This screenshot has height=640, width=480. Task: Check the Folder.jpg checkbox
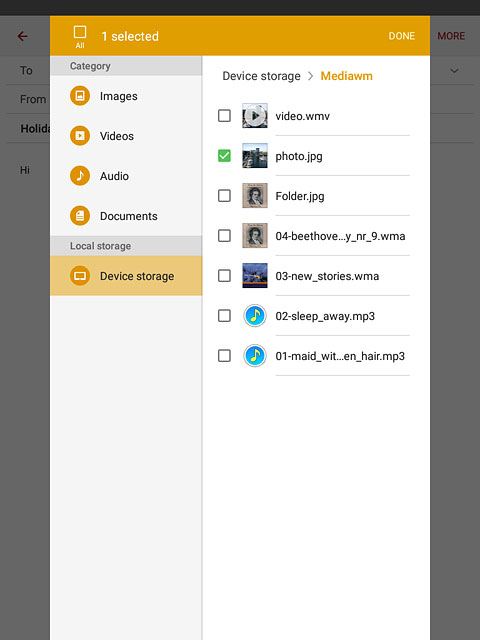(x=224, y=196)
